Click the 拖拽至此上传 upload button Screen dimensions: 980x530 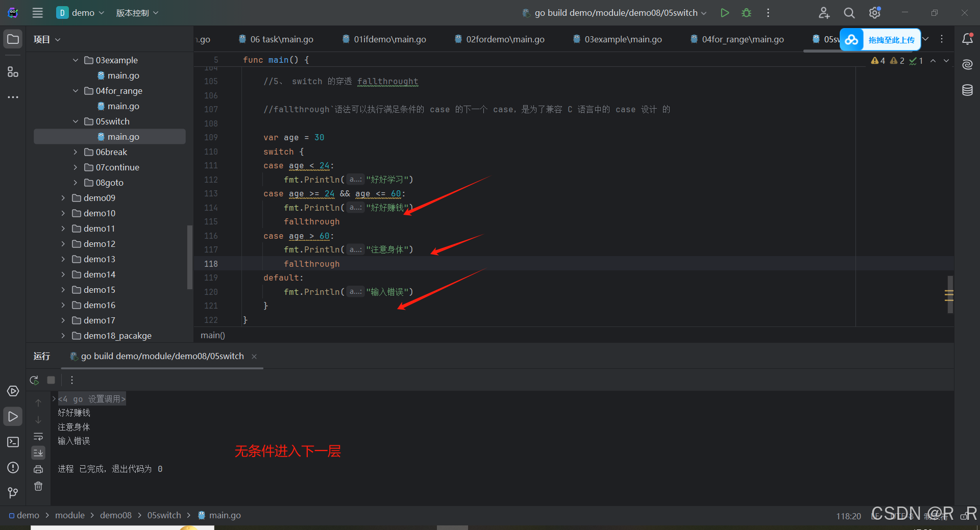click(891, 39)
